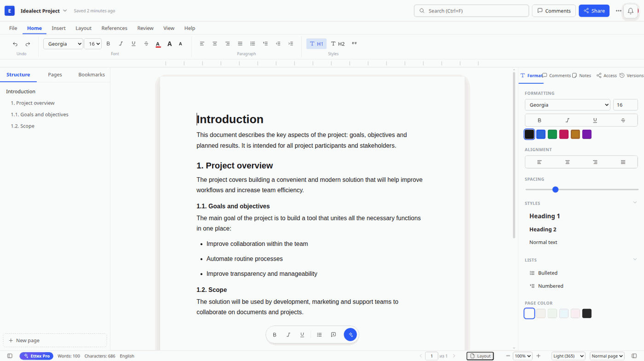This screenshot has height=361, width=644.
Task: Click the comment icon in floating toolbar
Action: (333, 335)
